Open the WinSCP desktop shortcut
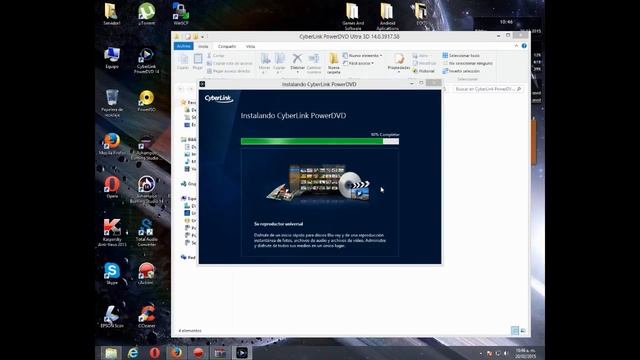The height and width of the screenshot is (360, 640). click(x=181, y=13)
